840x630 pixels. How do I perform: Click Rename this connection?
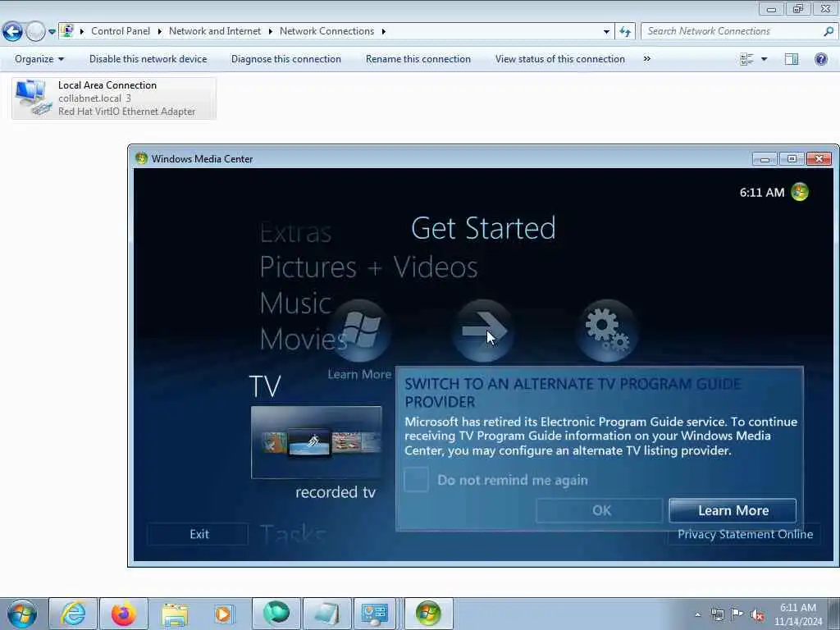tap(418, 59)
